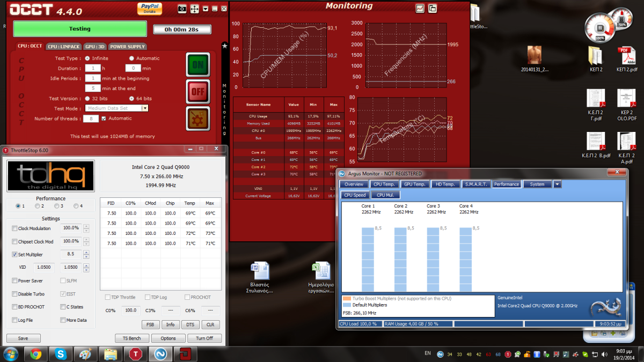Viewport: 644px width, 362px height.
Task: Open Skype from the taskbar
Action: click(61, 353)
